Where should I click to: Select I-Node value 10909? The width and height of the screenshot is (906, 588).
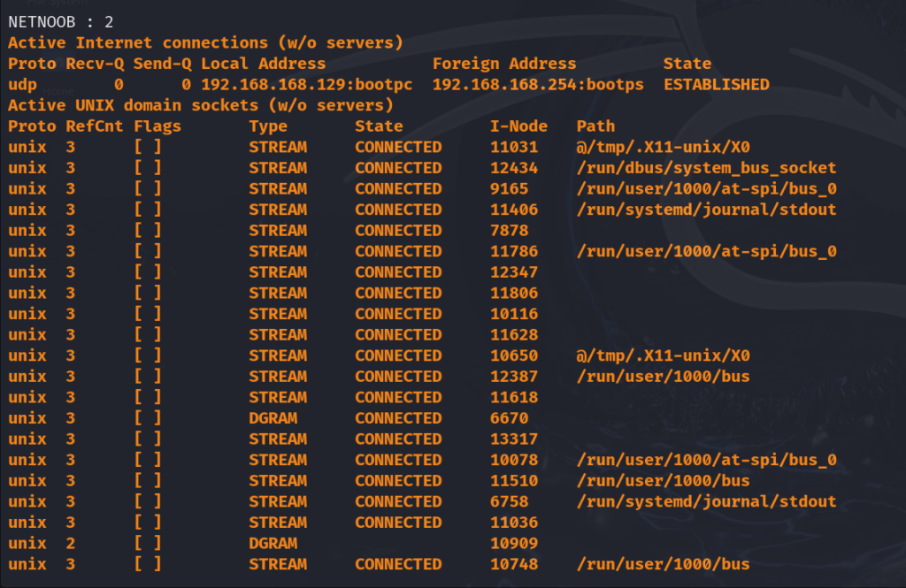pyautogui.click(x=514, y=542)
